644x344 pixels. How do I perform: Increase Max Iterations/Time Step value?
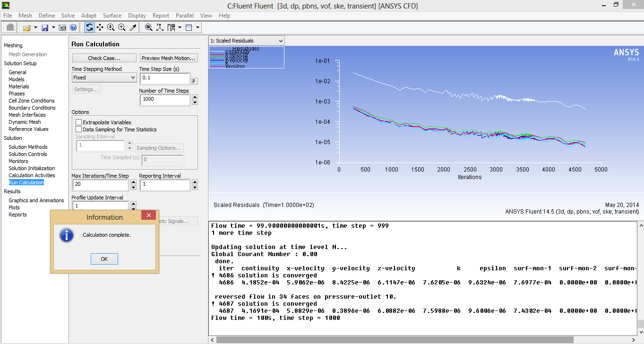(x=133, y=182)
